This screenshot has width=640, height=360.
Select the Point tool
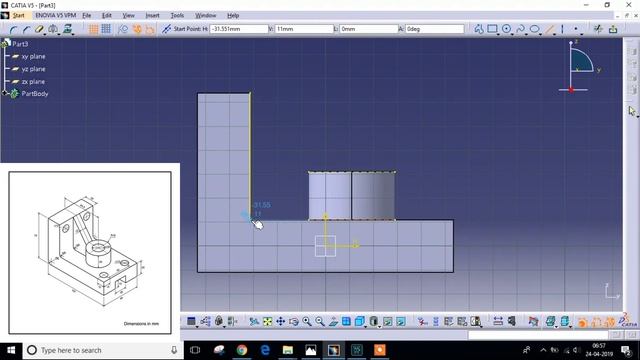576,29
